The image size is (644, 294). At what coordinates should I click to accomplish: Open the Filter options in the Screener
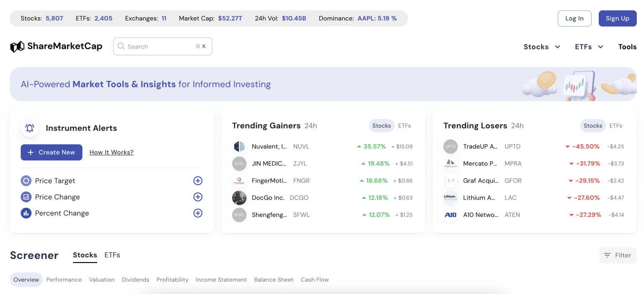pyautogui.click(x=618, y=255)
